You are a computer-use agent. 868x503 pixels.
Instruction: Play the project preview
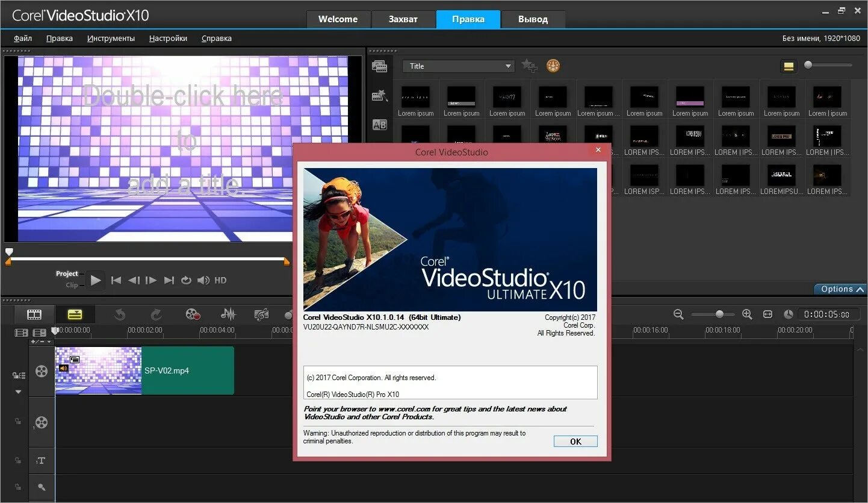point(95,280)
